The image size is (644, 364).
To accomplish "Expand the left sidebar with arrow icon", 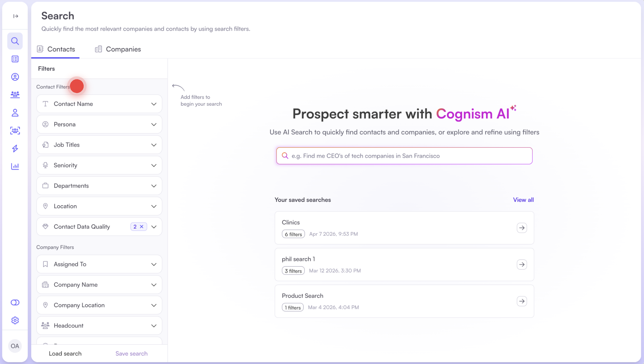I will 16,16.
